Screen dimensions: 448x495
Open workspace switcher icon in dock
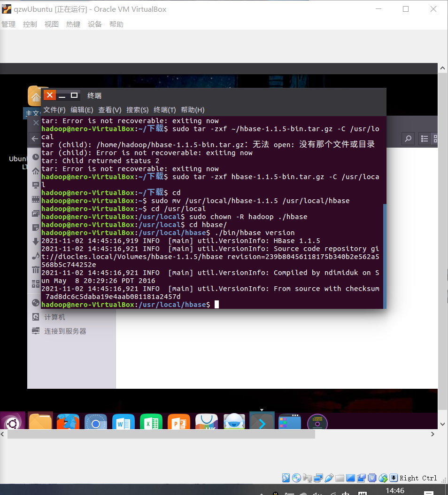click(x=290, y=422)
